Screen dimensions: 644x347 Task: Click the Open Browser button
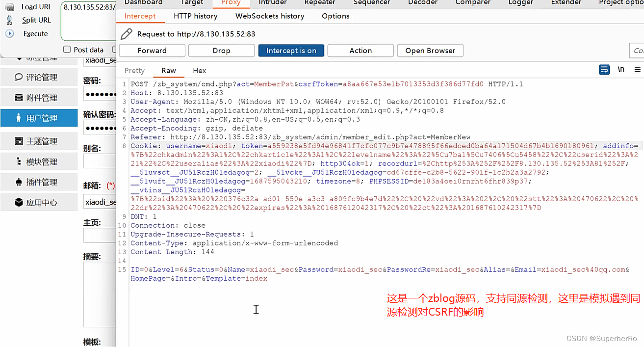430,50
